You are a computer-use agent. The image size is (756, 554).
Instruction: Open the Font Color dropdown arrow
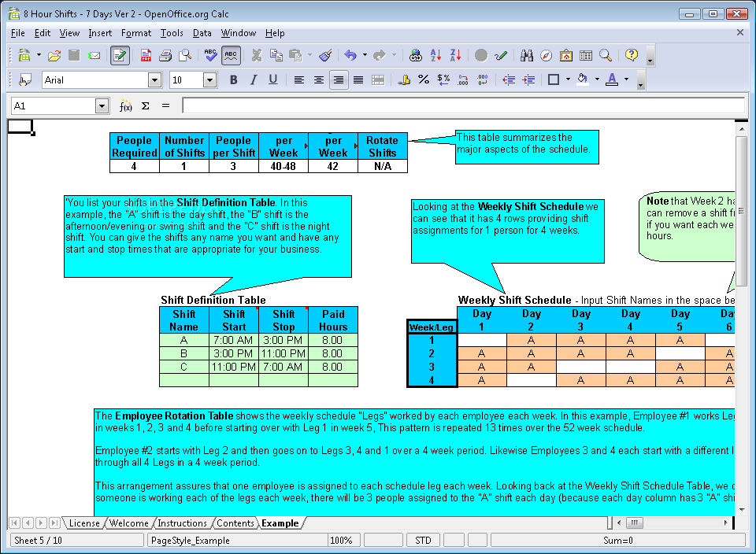[x=626, y=79]
